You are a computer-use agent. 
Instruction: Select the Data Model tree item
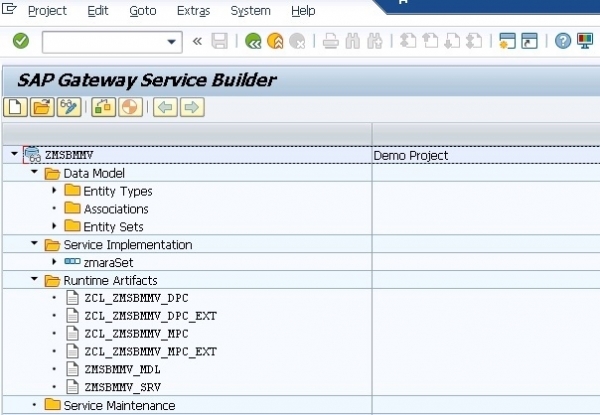(94, 173)
